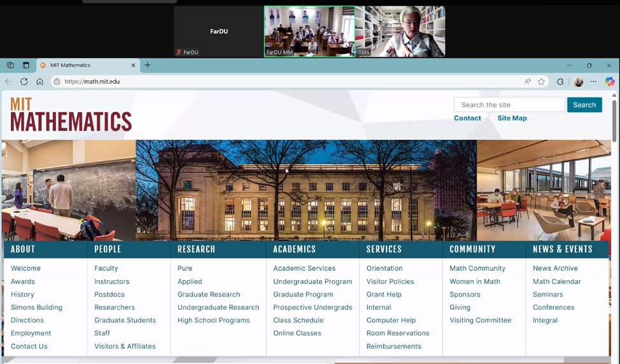Open the ACADEMICS menu heading
Screen dimensions: 620x364
coord(294,249)
